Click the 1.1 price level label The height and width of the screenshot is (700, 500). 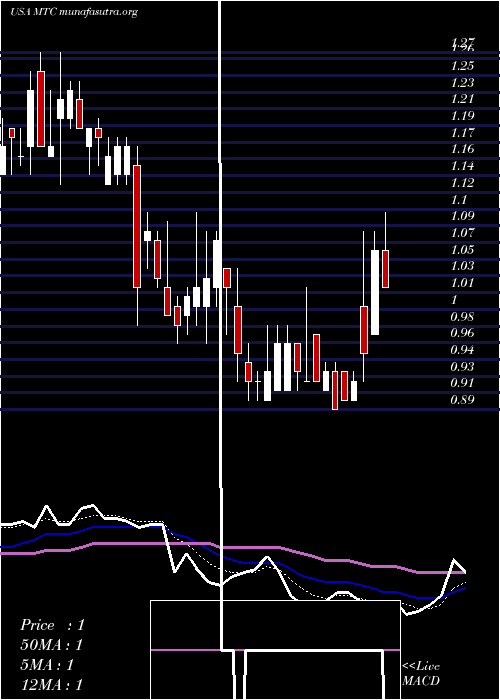coord(459,200)
